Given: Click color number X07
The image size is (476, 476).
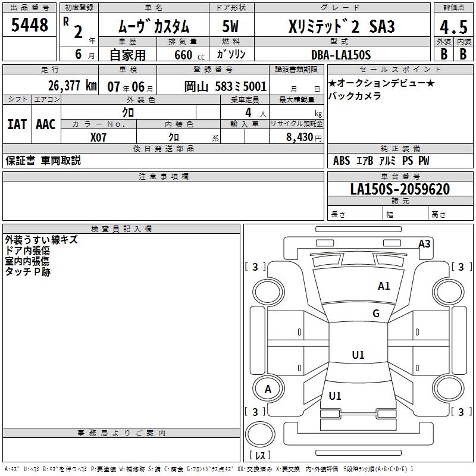Looking at the screenshot, I should pyautogui.click(x=99, y=137).
